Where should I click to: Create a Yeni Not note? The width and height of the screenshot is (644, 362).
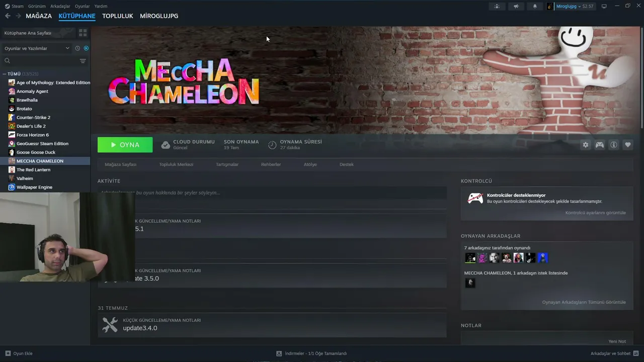(x=617, y=341)
